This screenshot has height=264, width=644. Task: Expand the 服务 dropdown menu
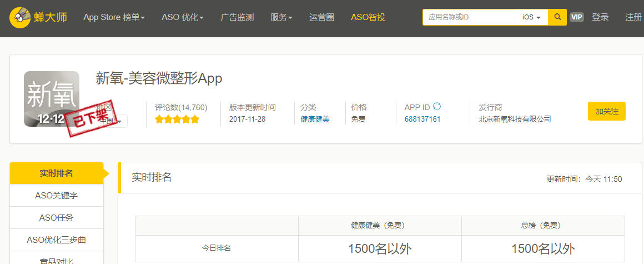281,17
